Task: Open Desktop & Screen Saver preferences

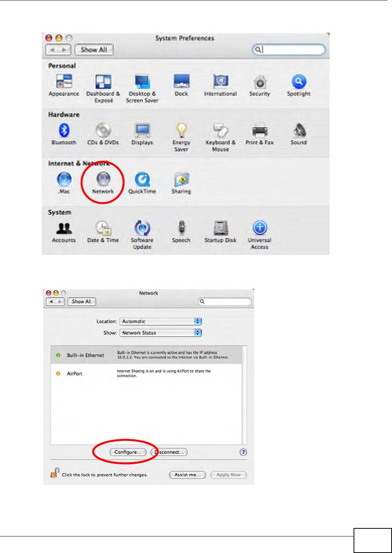Action: pos(142,82)
